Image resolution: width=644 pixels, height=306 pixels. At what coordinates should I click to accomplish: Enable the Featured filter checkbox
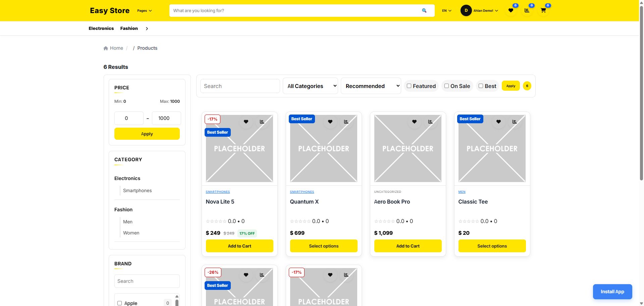click(x=409, y=86)
